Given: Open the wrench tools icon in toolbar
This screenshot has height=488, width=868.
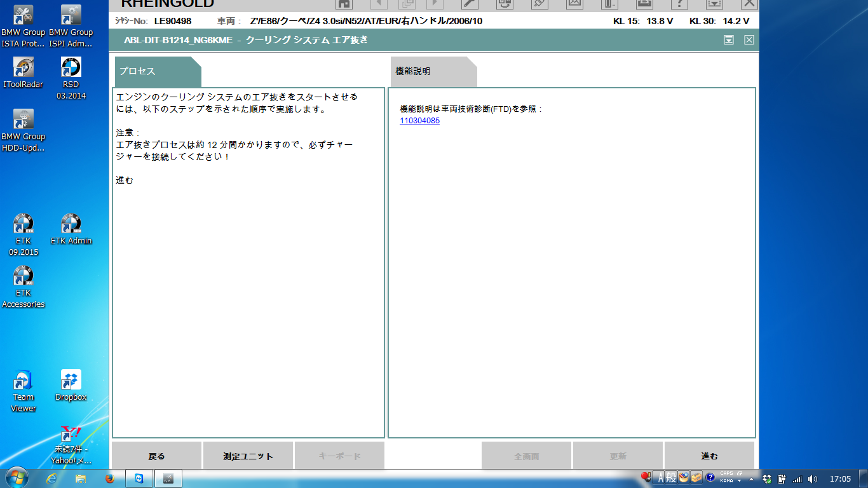Looking at the screenshot, I should (x=470, y=4).
